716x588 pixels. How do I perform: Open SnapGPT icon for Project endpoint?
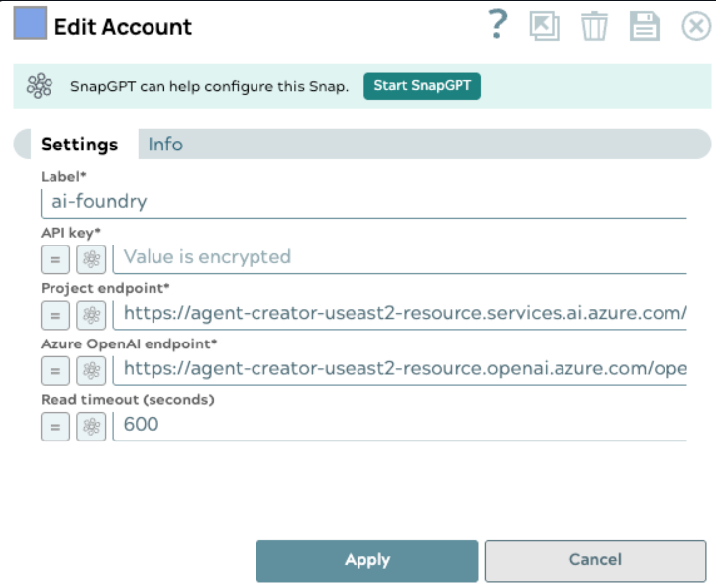[x=91, y=315]
